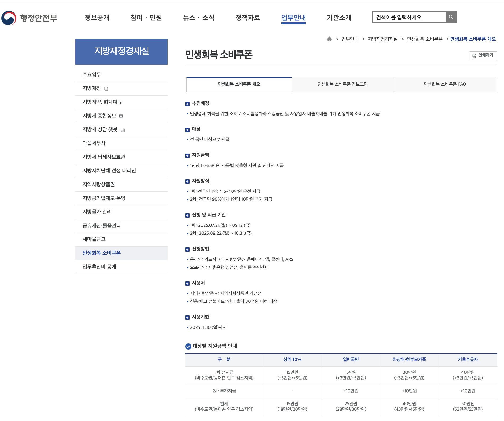
Task: Open the 참여·민원 menu
Action: tap(146, 18)
